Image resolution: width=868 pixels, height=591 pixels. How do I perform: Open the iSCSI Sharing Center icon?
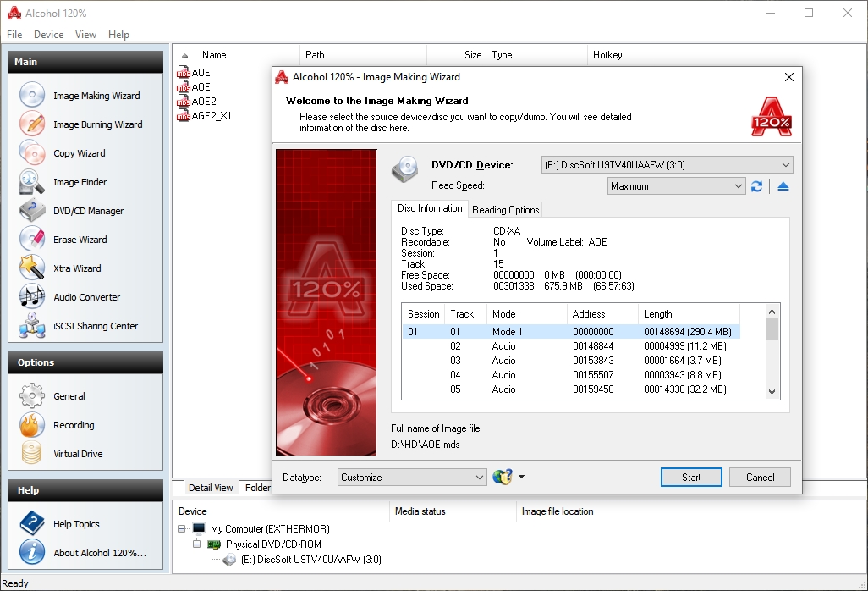[32, 325]
